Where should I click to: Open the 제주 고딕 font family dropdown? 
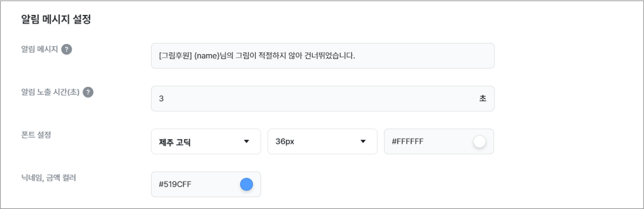pyautogui.click(x=206, y=142)
